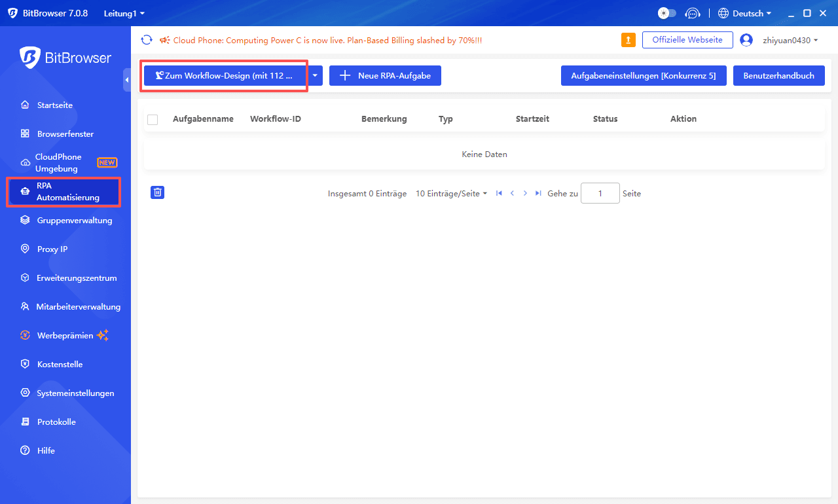
Task: Refresh the announcement banner
Action: click(x=147, y=39)
